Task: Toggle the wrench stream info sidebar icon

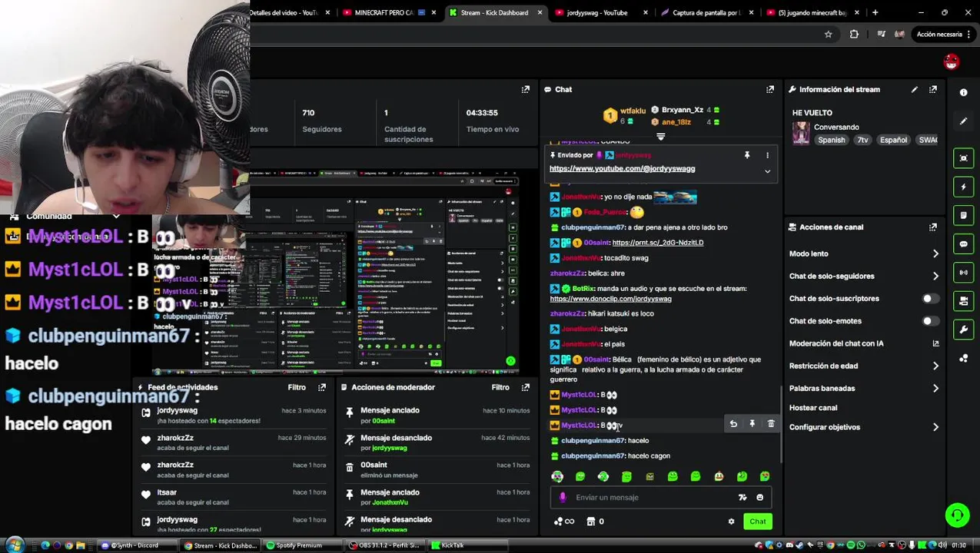Action: [x=963, y=329]
